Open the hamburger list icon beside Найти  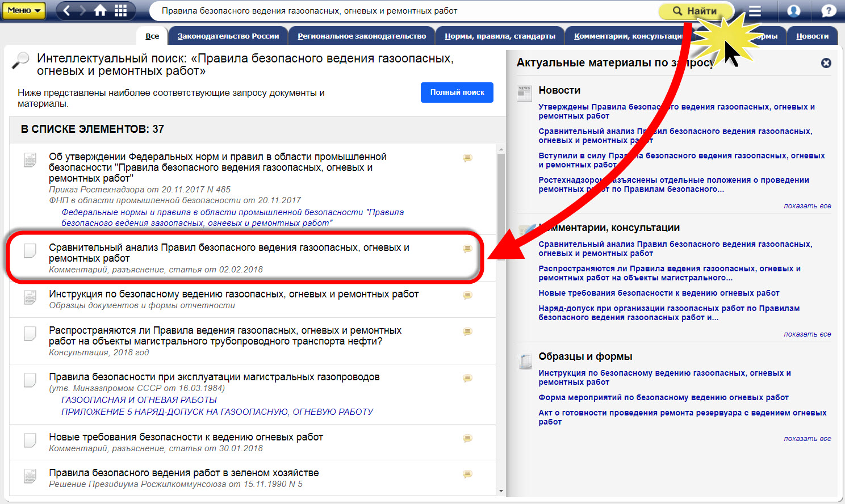755,11
